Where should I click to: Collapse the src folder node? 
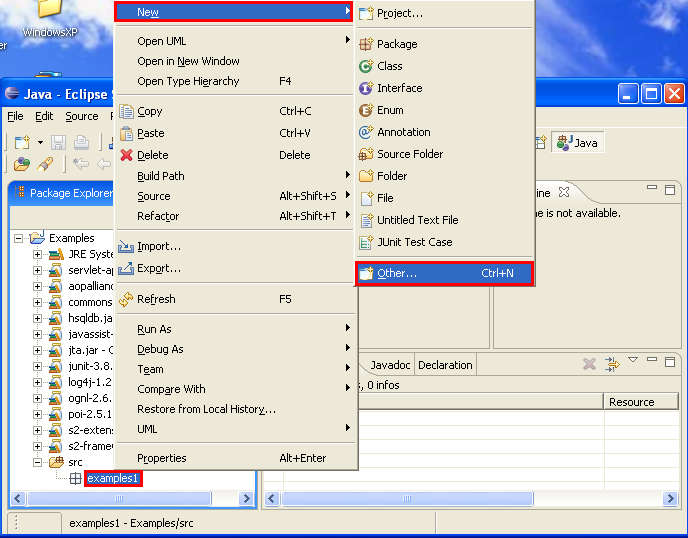click(x=38, y=462)
